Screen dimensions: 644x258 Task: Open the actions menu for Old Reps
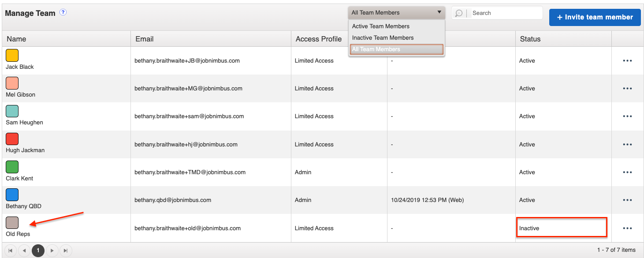[x=627, y=228]
